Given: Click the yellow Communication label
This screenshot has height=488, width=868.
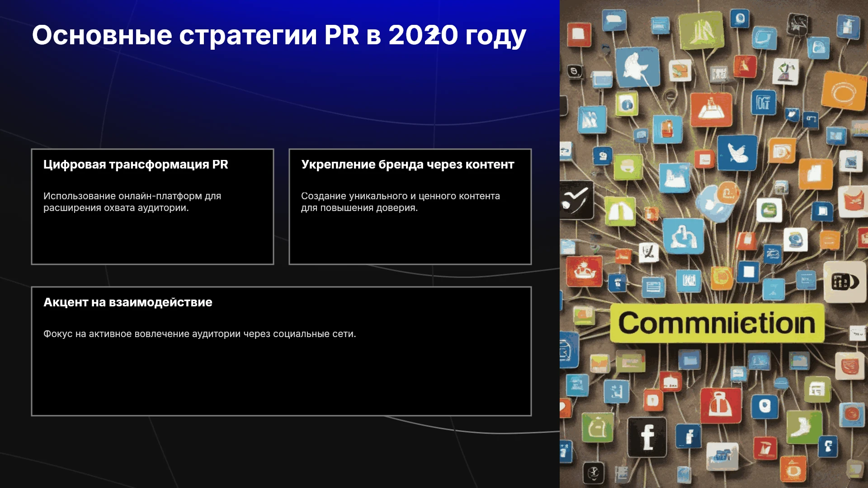Looking at the screenshot, I should (717, 323).
